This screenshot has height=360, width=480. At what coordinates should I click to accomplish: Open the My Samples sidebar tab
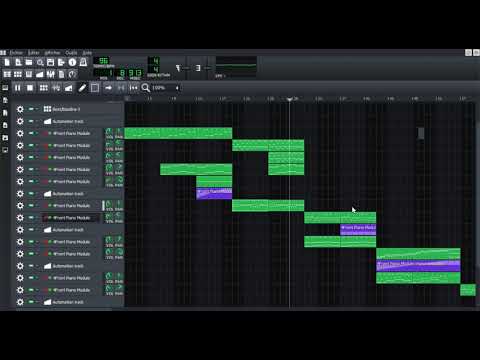point(5,113)
